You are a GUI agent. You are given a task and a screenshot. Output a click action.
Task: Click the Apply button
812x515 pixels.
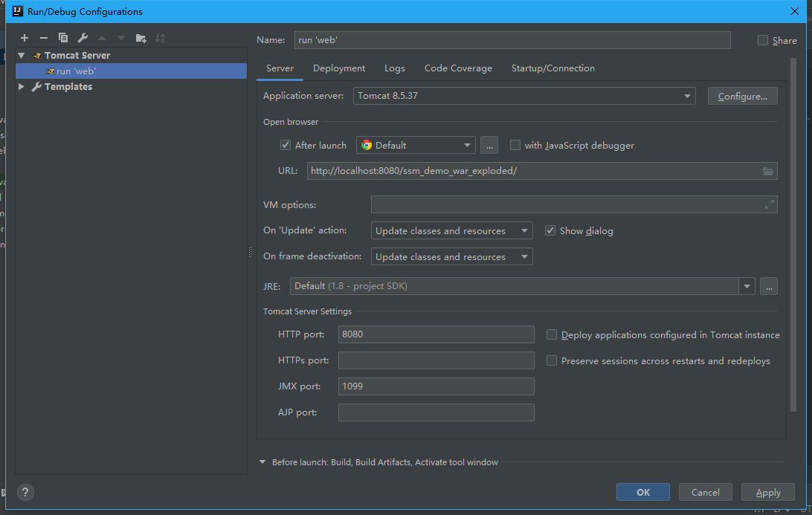tap(768, 492)
